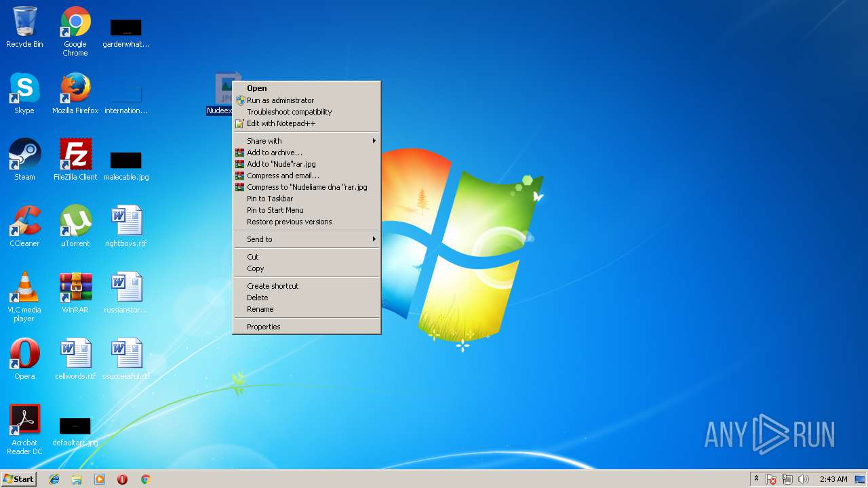Open the Recycle Bin desktop icon

pyautogui.click(x=24, y=27)
